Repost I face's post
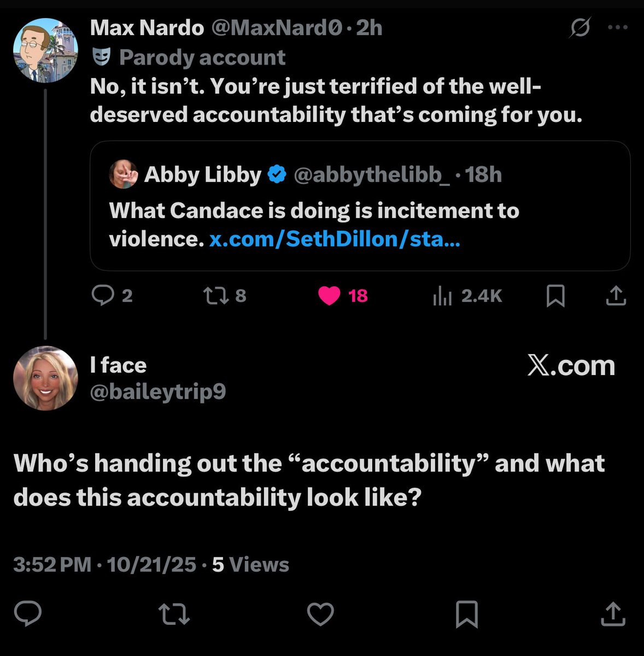The height and width of the screenshot is (656, 644). coord(174,614)
